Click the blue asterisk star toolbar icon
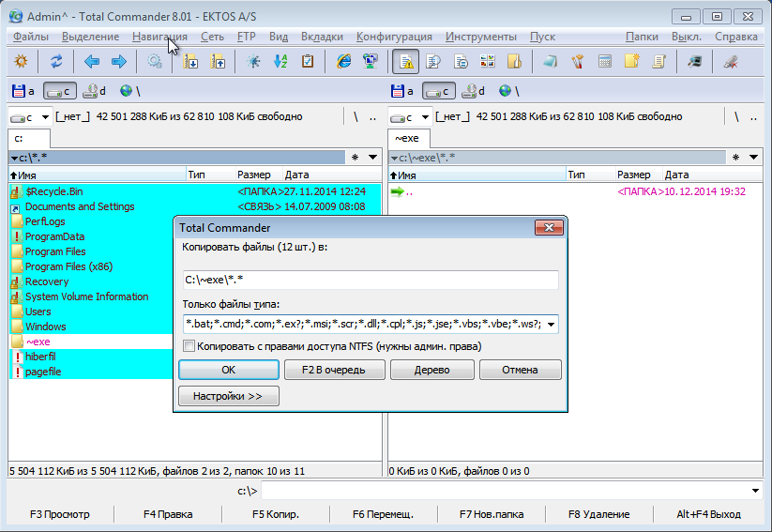The width and height of the screenshot is (772, 532). click(253, 62)
